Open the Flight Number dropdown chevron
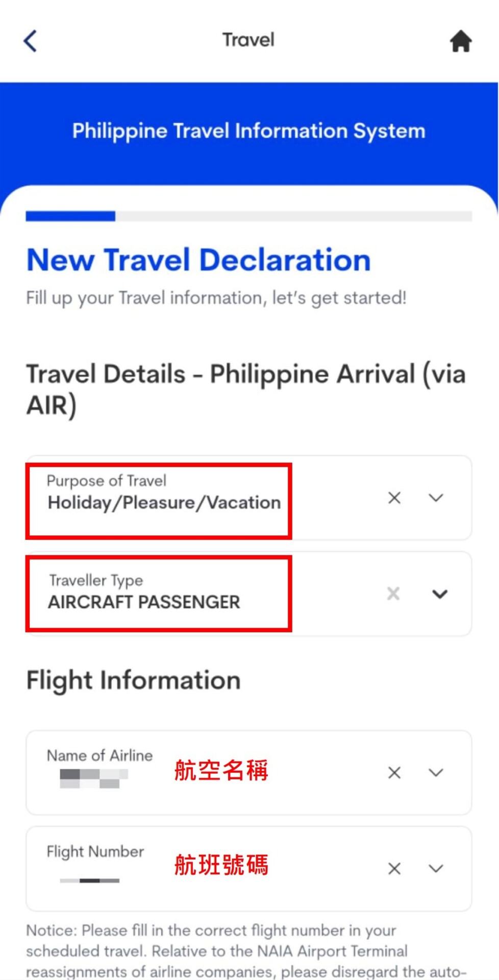Image resolution: width=499 pixels, height=980 pixels. pyautogui.click(x=436, y=869)
